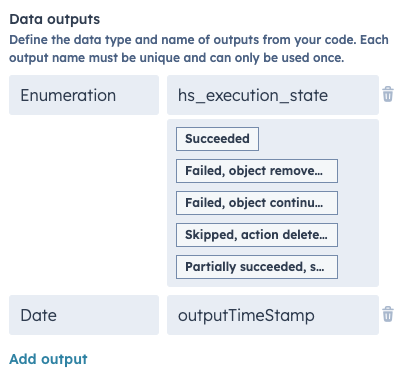This screenshot has width=419, height=375.
Task: Change output type from Date
Action: point(84,315)
